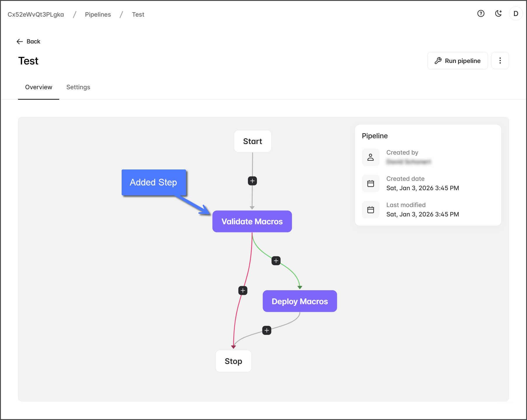Add step between Deploy Macros and Stop
This screenshot has width=527, height=420.
tap(267, 330)
